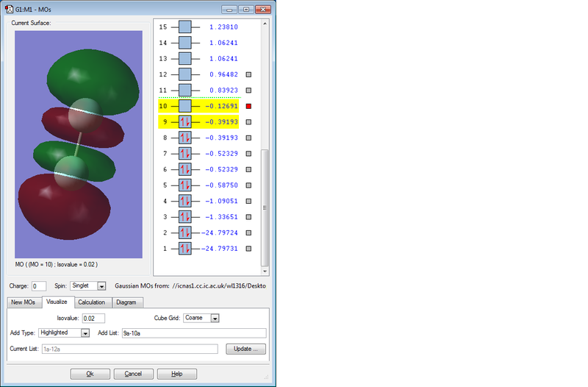Toggle surface marker for orbital 5

(x=248, y=185)
